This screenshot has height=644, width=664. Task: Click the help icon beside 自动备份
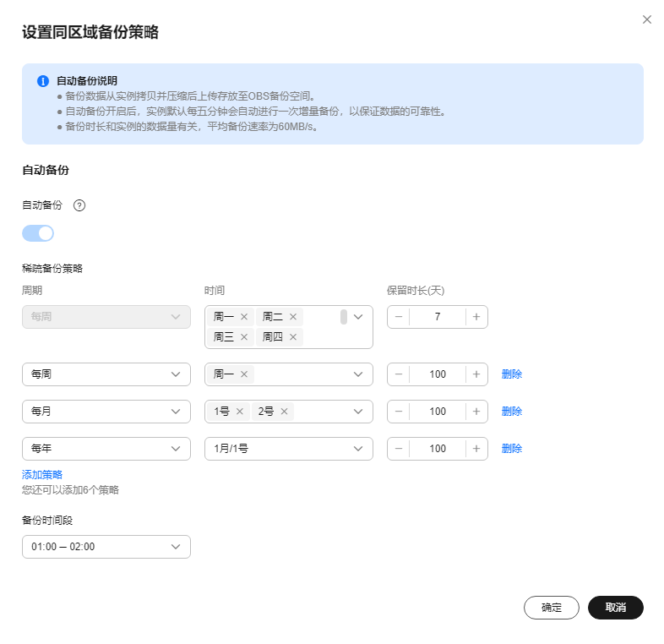click(79, 205)
